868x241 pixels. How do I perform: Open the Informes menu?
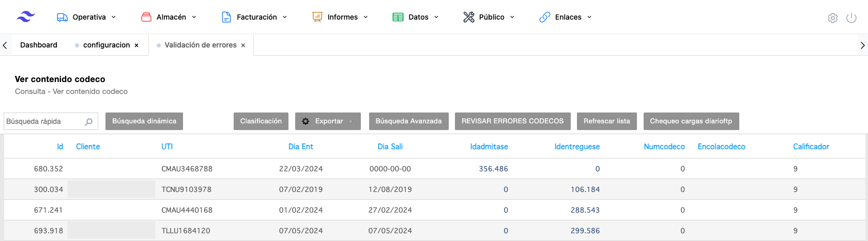pos(340,17)
